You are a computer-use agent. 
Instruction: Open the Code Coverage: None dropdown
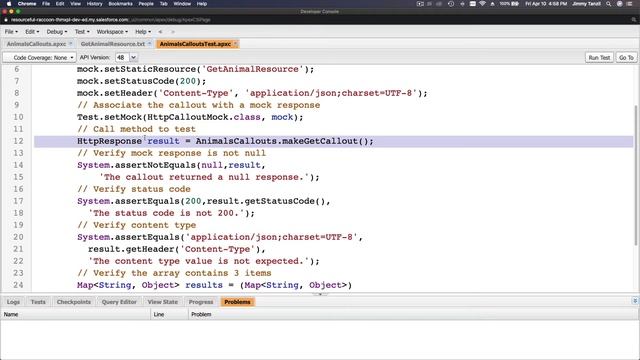(x=39, y=58)
